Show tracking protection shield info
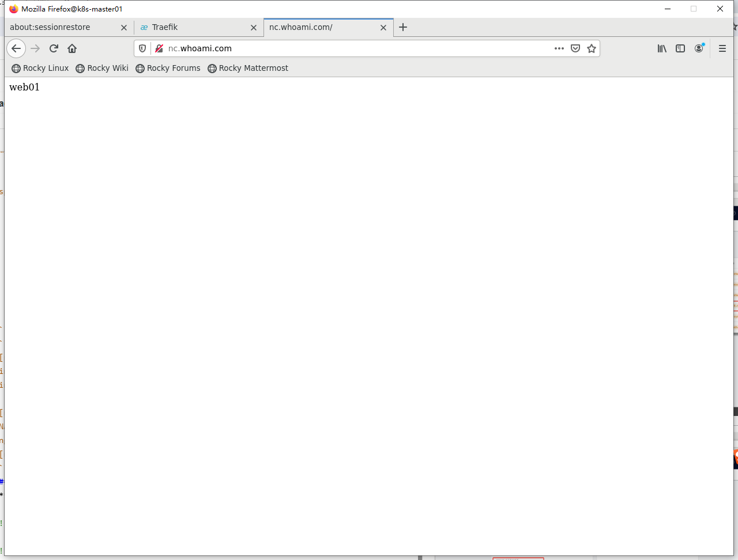This screenshot has height=560, width=738. 142,48
